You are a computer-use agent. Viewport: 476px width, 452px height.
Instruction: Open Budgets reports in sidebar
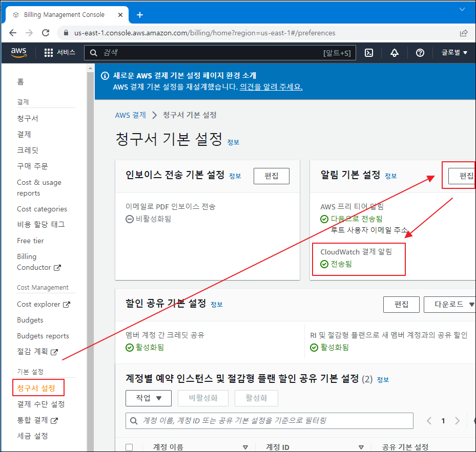click(x=43, y=336)
